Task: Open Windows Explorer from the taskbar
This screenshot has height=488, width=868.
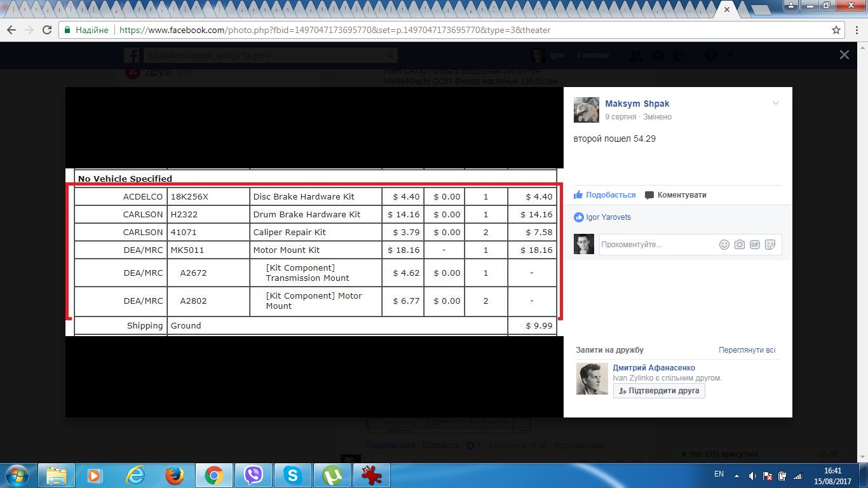Action: click(56, 475)
